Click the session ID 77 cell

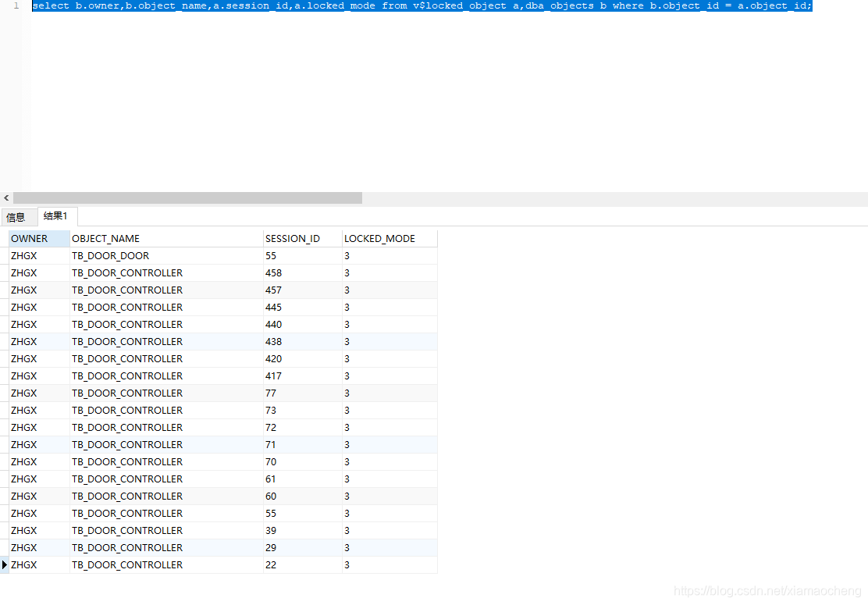pos(302,393)
